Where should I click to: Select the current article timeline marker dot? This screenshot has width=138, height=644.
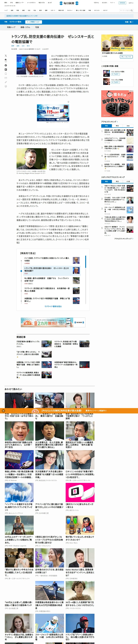[x=21, y=271]
